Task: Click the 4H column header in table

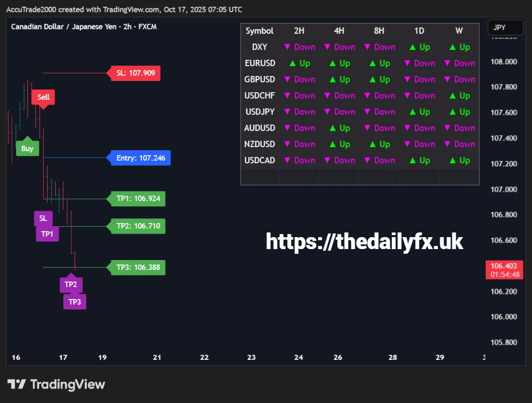Action: (339, 31)
